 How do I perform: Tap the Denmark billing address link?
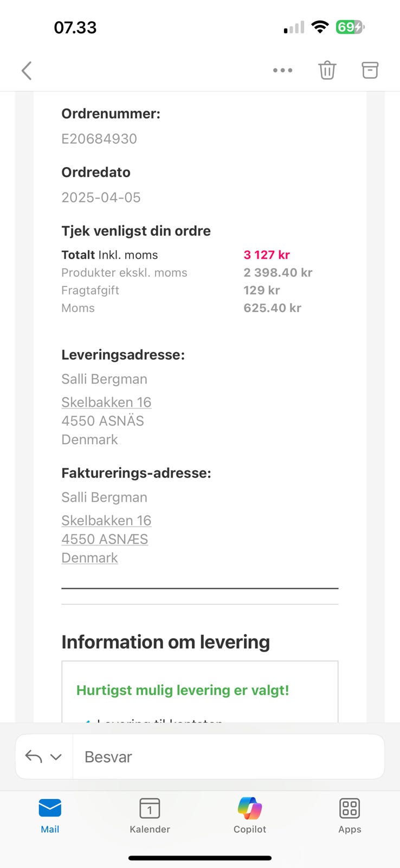[x=89, y=558]
